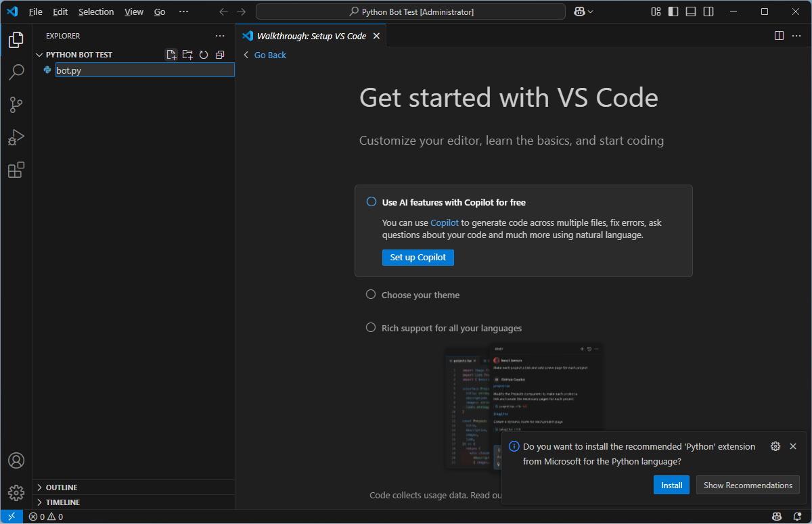Open Explorer Views and More Actions menu
This screenshot has height=524, width=812.
pyautogui.click(x=220, y=36)
